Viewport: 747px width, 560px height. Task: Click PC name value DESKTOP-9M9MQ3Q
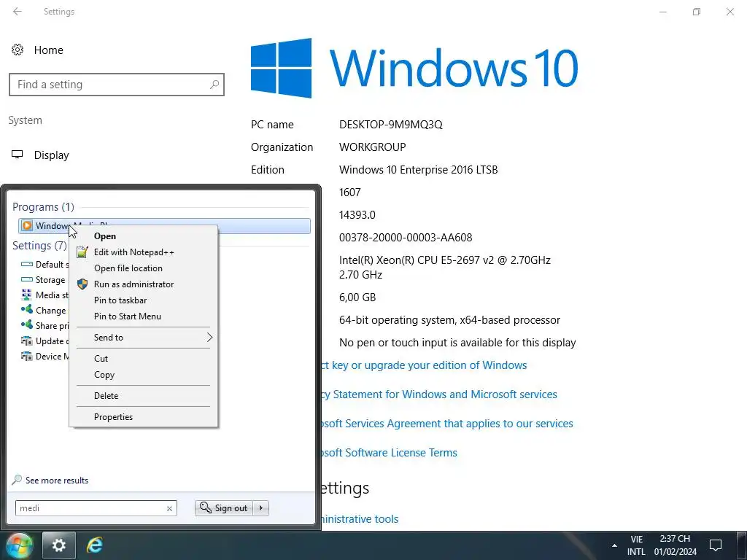pos(391,125)
